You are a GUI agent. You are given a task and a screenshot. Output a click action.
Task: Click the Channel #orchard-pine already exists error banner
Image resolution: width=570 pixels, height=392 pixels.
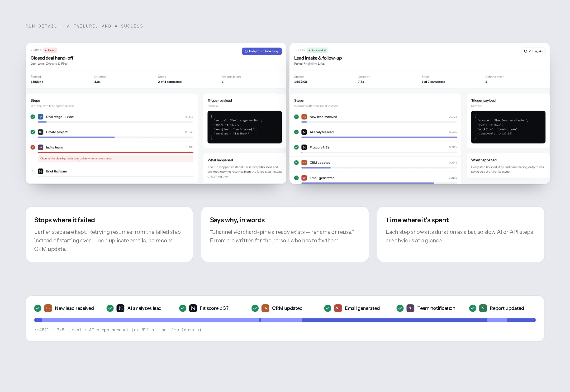(115, 158)
